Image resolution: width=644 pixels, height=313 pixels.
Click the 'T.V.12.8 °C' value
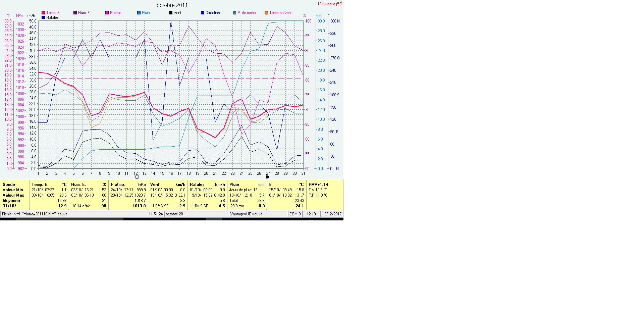(x=318, y=190)
